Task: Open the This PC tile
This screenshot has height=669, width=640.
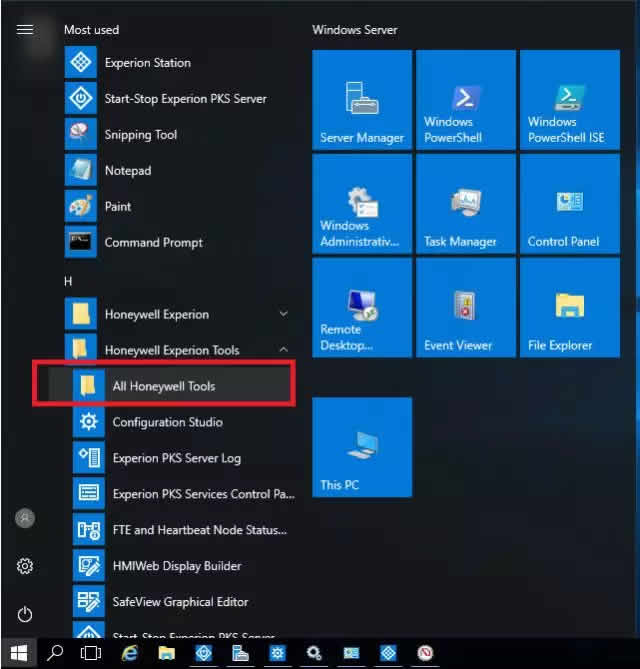Action: click(362, 447)
